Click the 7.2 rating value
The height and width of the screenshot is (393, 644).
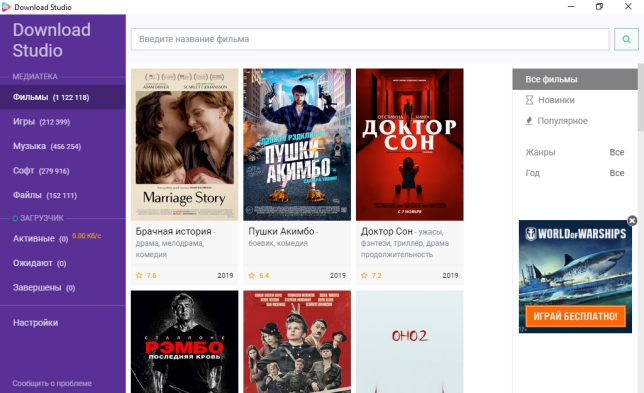377,276
